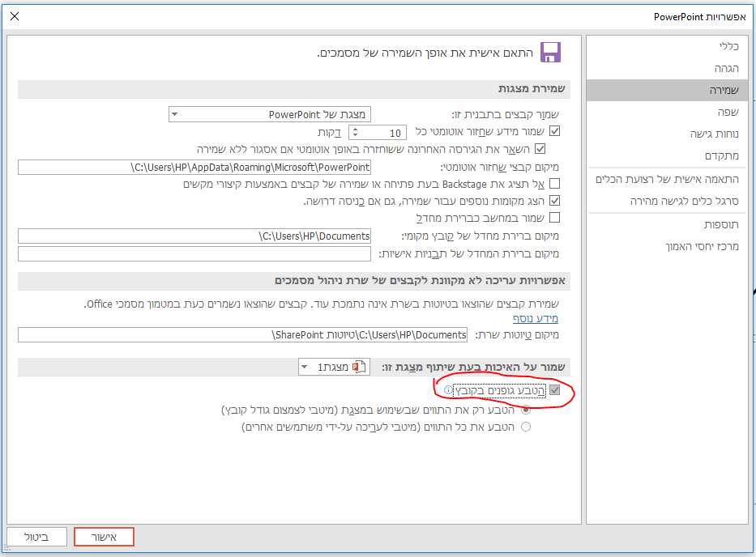Open the מתקדם category
Viewport: 756px width, 557px height.
pyautogui.click(x=667, y=155)
